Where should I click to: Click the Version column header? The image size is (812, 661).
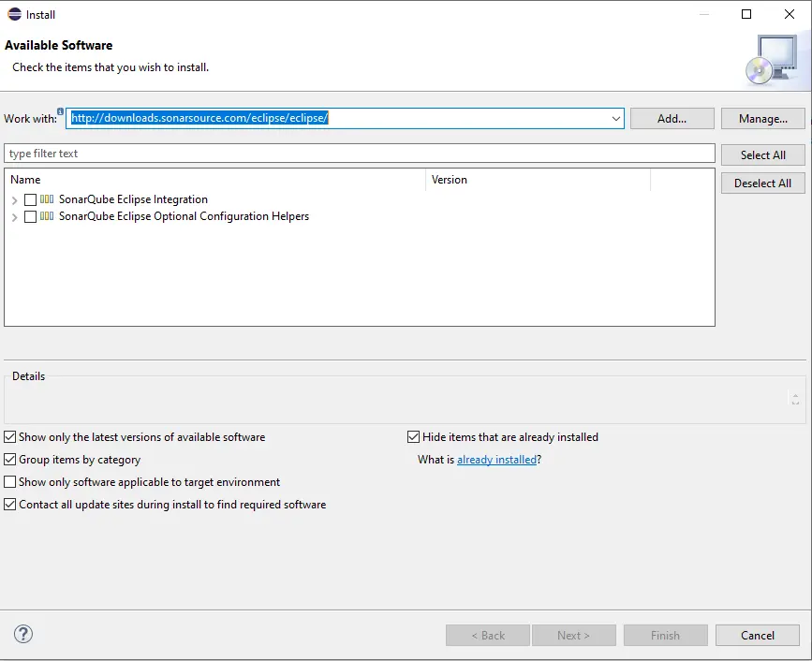click(x=538, y=180)
